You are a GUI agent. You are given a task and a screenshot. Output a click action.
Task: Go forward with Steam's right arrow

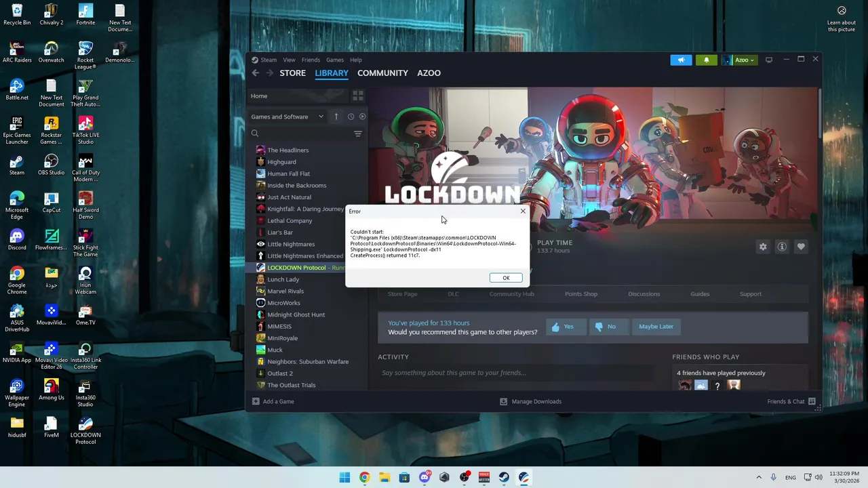(x=269, y=73)
